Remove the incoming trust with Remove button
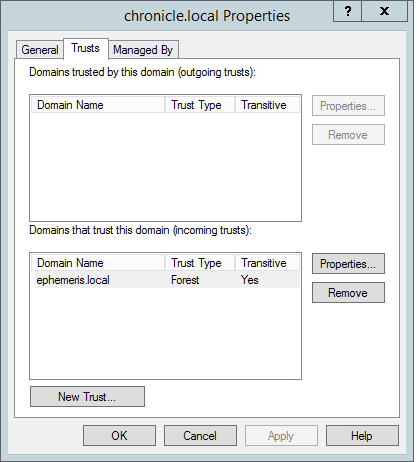The image size is (417, 462). pos(348,293)
